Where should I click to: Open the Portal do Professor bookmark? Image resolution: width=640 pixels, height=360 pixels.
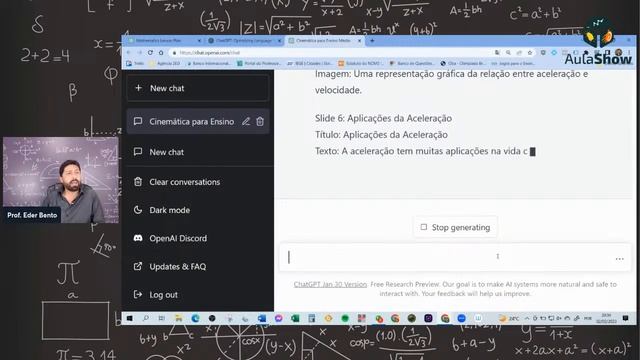click(x=259, y=64)
